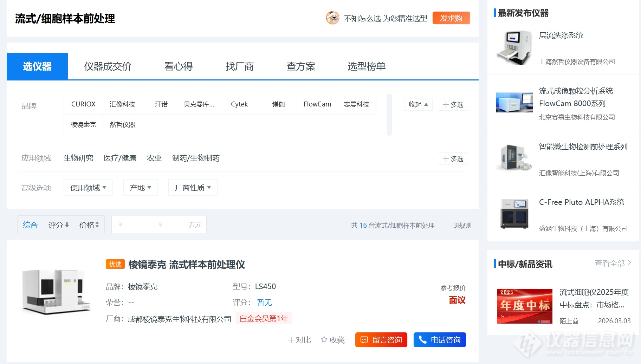Open the FlowCam 8000 instrument image

click(514, 103)
